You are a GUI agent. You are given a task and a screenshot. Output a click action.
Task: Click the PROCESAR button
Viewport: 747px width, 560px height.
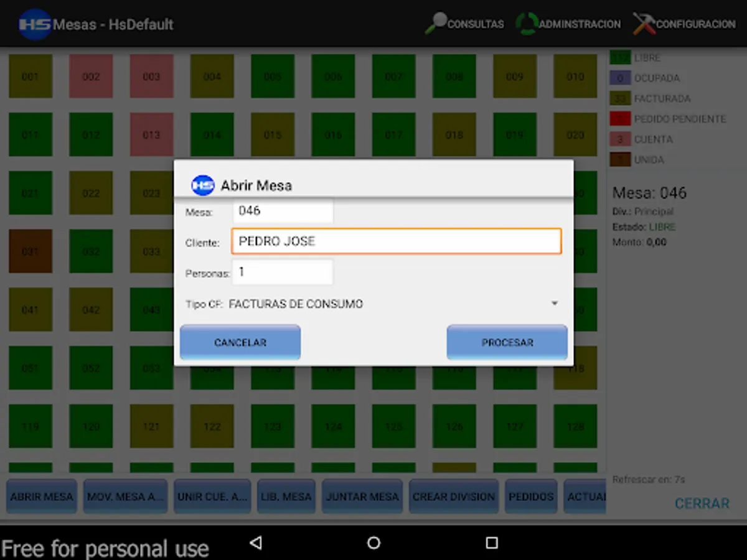tap(507, 342)
